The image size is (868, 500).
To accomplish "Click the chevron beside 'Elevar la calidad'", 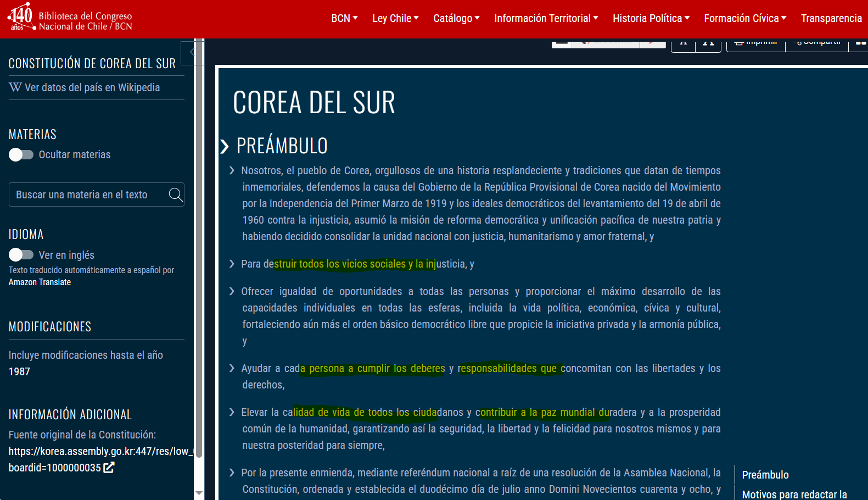I will pos(232,413).
